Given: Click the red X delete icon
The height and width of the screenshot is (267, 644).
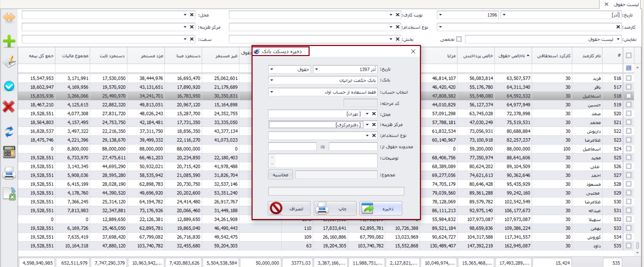Looking at the screenshot, I should pos(8,106).
